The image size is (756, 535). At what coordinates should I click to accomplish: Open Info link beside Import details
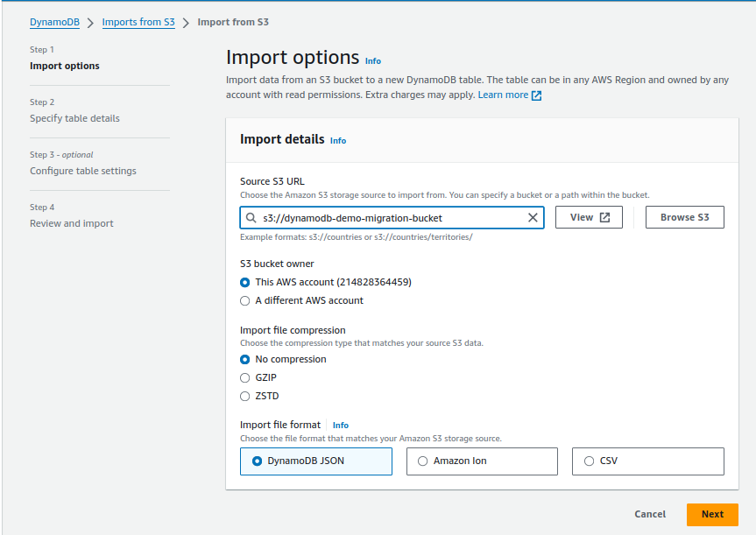tap(338, 141)
